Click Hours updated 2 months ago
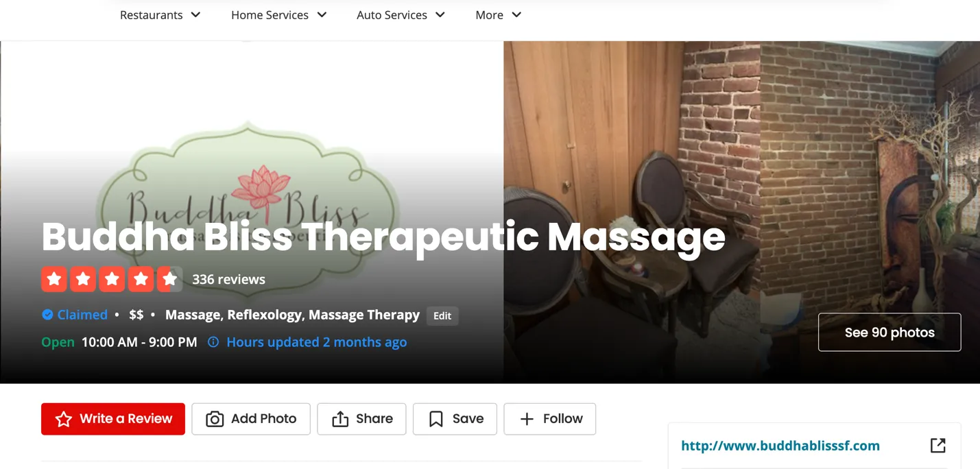The height and width of the screenshot is (469, 980). click(x=316, y=341)
